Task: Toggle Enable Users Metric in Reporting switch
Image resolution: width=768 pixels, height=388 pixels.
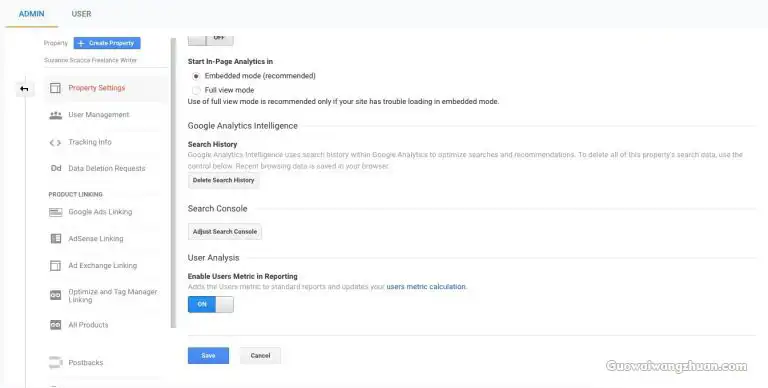Action: click(x=211, y=304)
